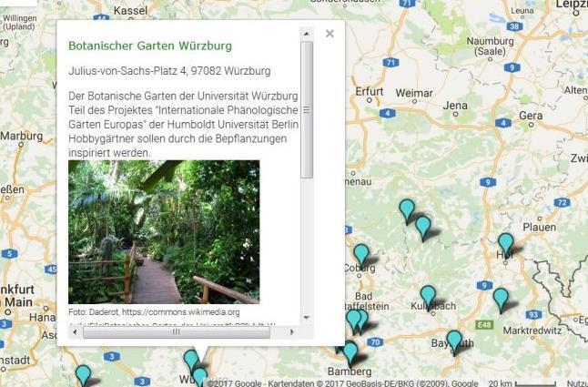Click the Marktredwitz town label
Image resolution: width=588 pixels, height=387 pixels.
click(x=532, y=331)
